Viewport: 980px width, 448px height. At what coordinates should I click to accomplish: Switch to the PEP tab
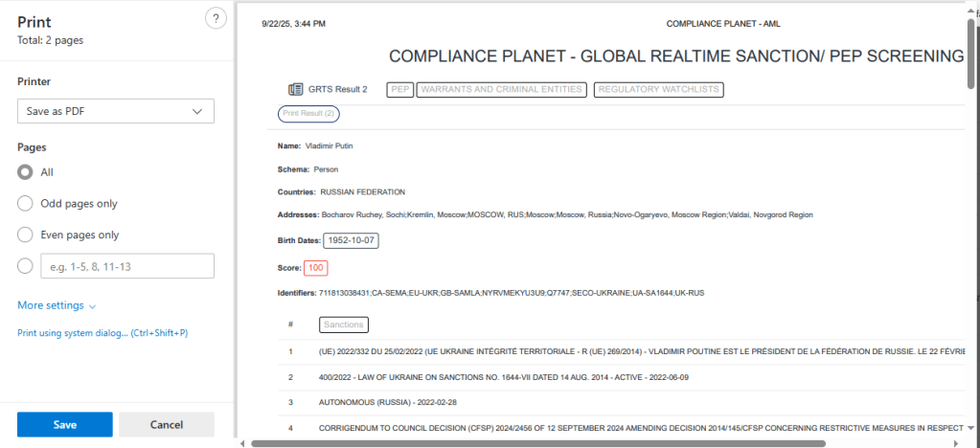click(x=399, y=89)
